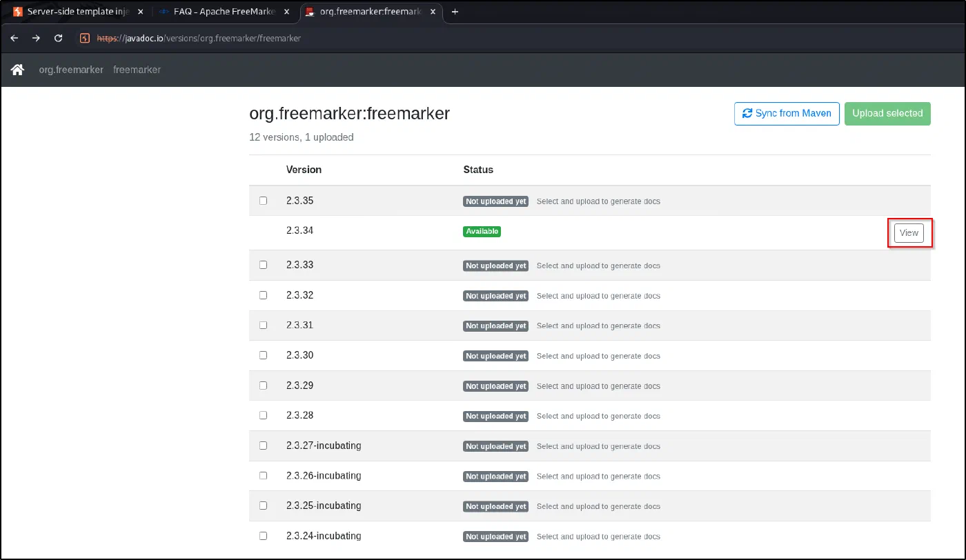Click the Version column header
The height and width of the screenshot is (560, 966).
(304, 170)
